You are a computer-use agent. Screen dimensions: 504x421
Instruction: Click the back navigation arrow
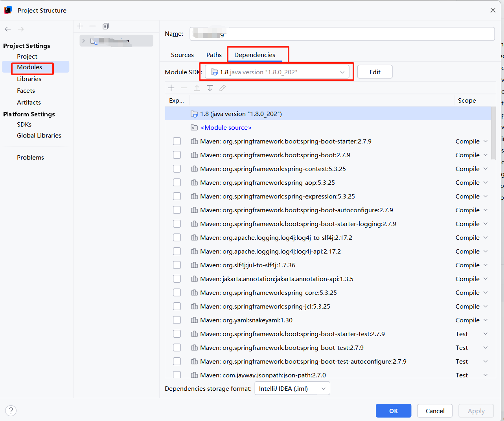(x=8, y=29)
